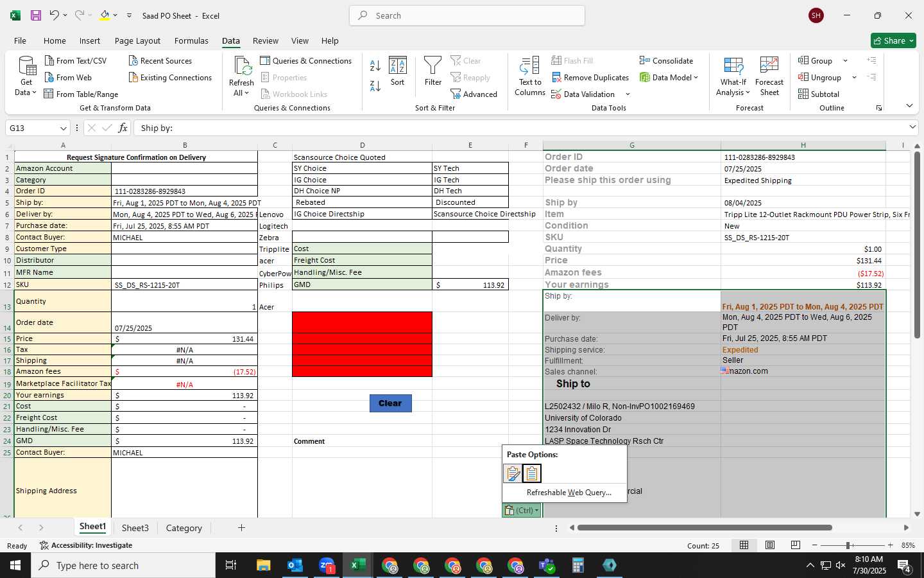The width and height of the screenshot is (924, 578).
Task: Open What-If Analysis
Action: pos(733,76)
